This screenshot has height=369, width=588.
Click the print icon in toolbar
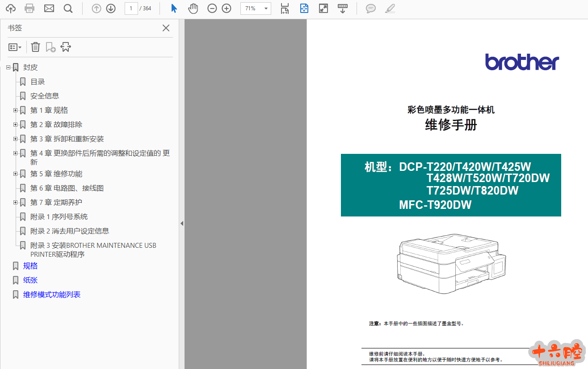click(x=29, y=8)
